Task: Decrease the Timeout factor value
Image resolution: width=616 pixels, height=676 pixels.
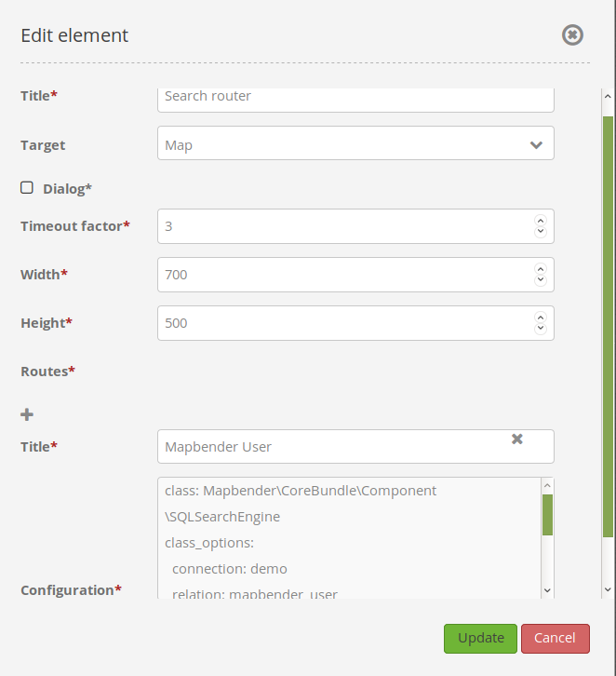Action: 540,231
